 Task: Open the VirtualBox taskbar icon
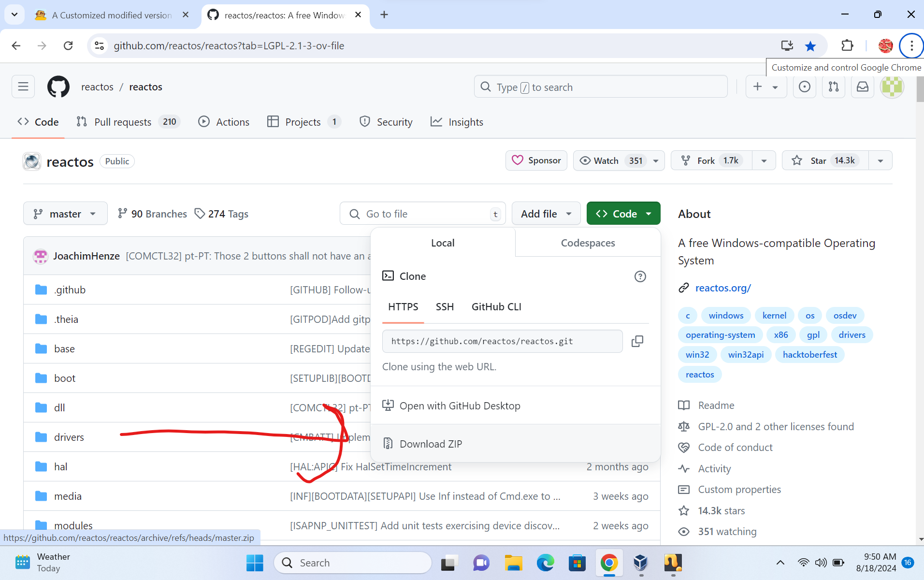pos(641,563)
